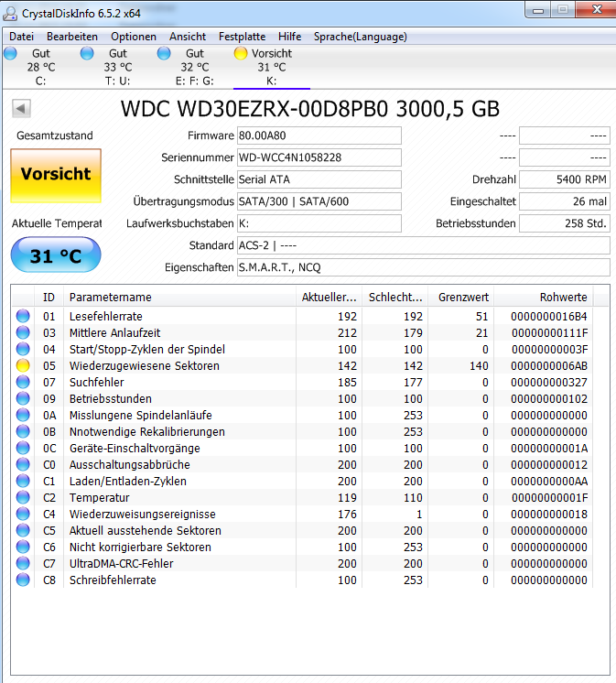Click raw value 0000000006AB
Image resolution: width=616 pixels, height=683 pixels.
click(549, 366)
